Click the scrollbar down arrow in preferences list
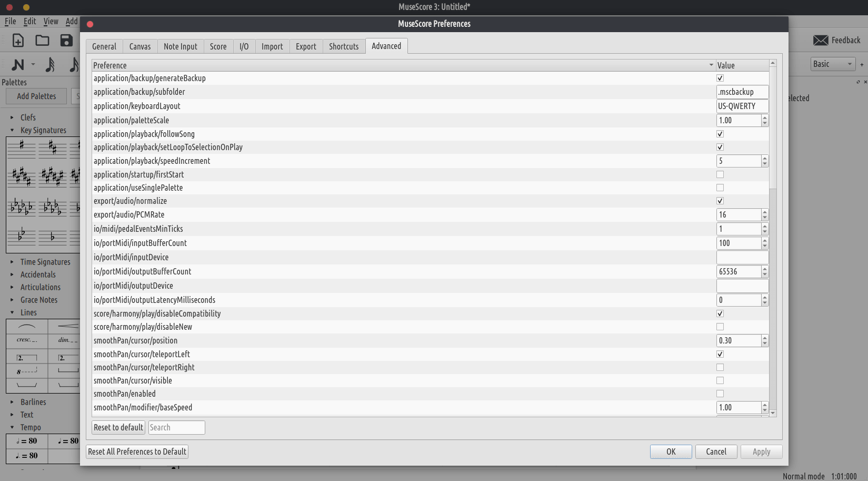Screen dimensions: 868x481 click(x=773, y=413)
